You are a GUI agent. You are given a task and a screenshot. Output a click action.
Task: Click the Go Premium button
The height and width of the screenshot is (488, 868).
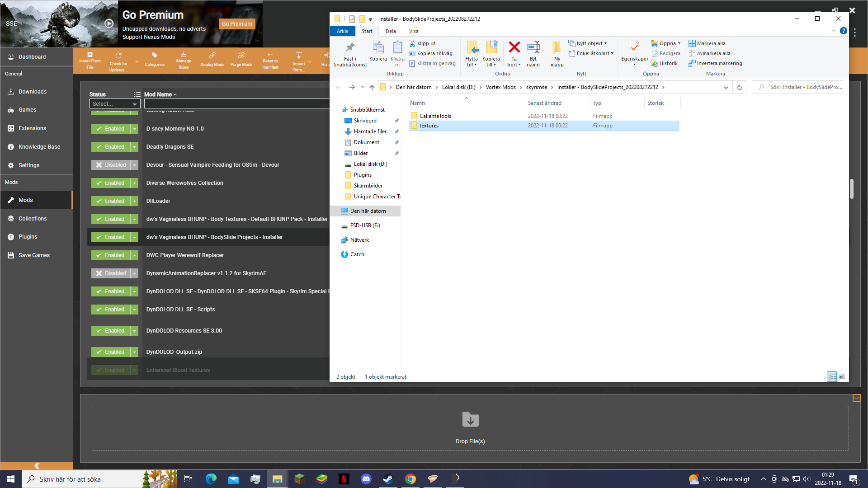(237, 24)
